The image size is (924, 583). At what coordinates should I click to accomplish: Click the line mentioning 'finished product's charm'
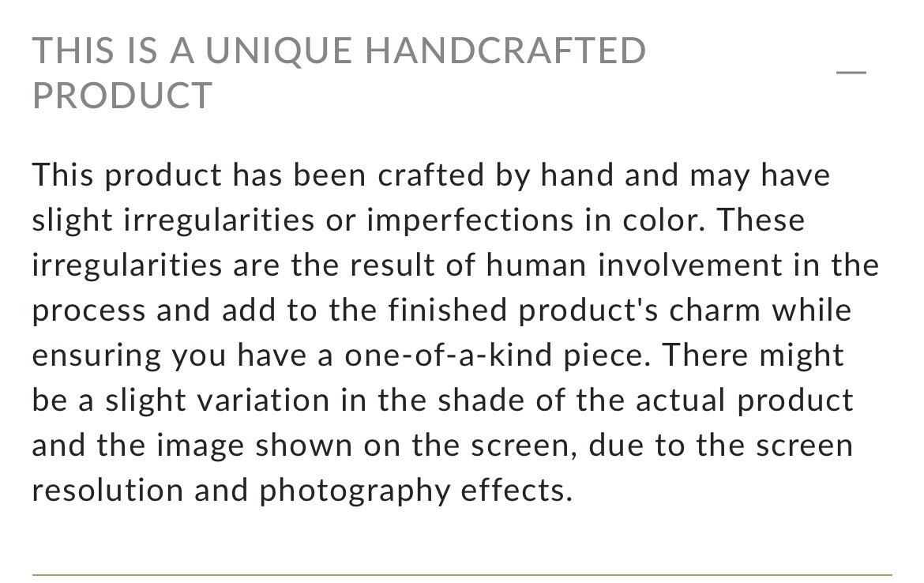click(441, 310)
